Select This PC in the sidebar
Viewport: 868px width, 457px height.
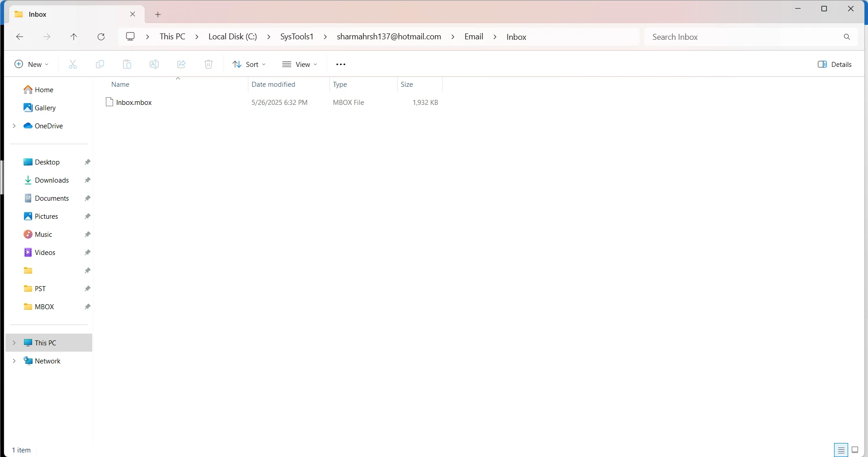(x=49, y=343)
